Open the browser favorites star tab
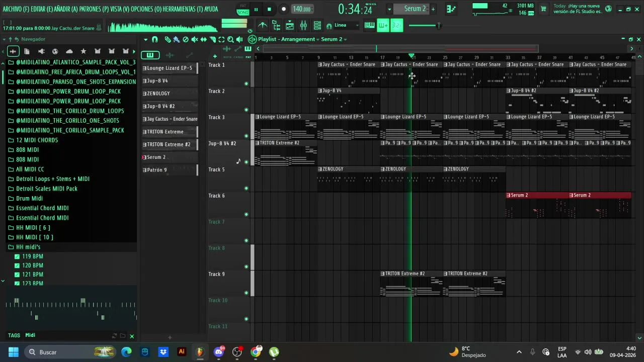Viewport: 644px width, 362px height. (x=84, y=51)
